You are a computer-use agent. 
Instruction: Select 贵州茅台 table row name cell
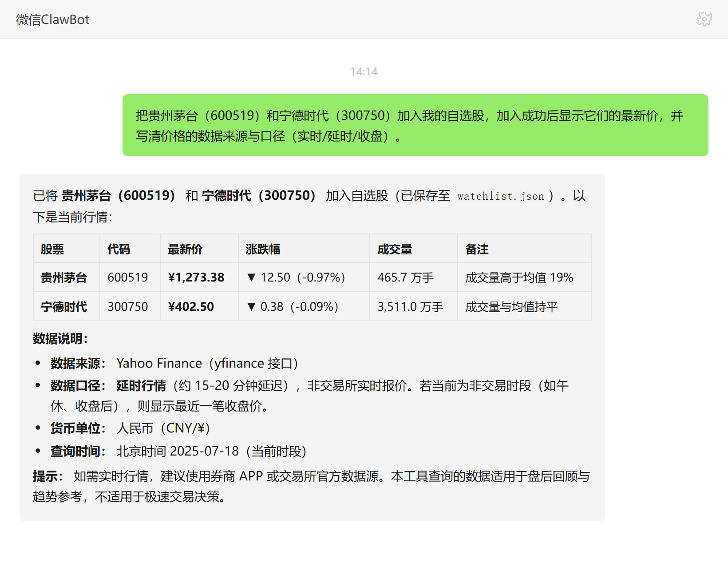67,278
